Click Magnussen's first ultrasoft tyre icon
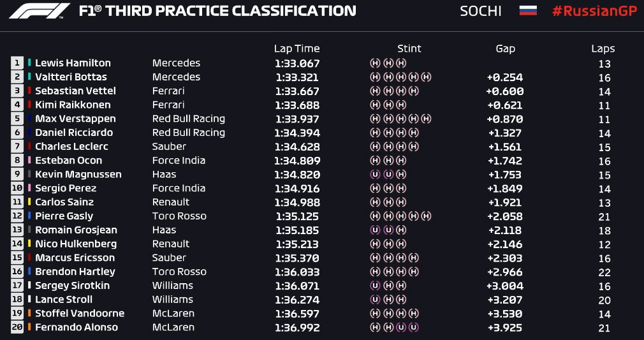The width and height of the screenshot is (644, 340). click(x=374, y=175)
